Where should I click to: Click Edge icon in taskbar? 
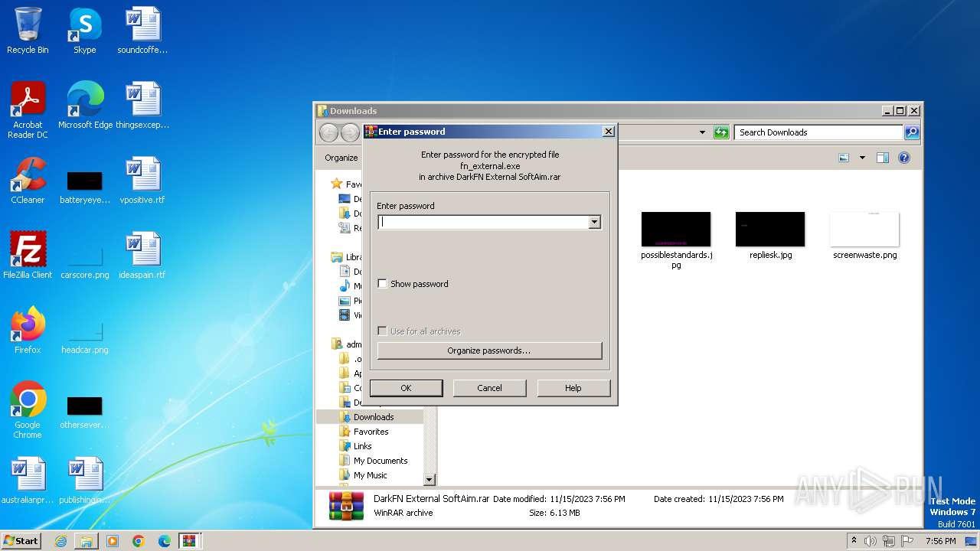click(164, 541)
